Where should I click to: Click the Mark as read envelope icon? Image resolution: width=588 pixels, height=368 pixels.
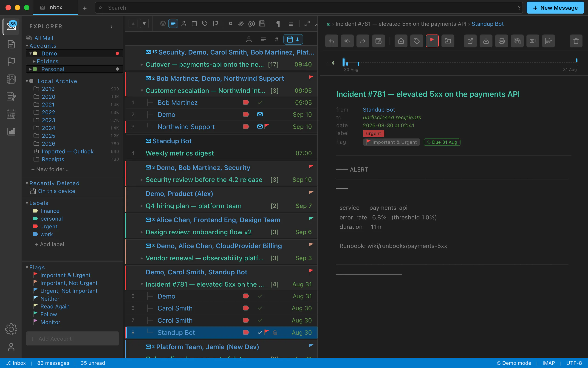coord(401,41)
